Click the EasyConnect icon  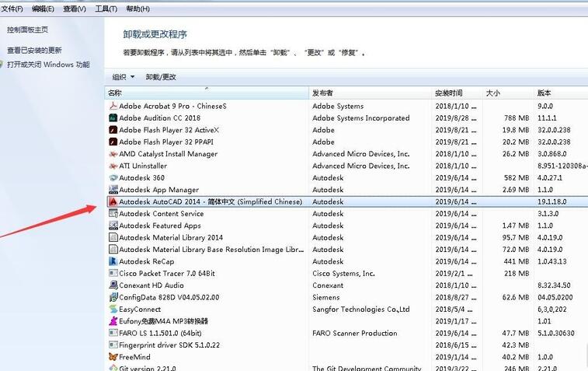click(x=113, y=310)
